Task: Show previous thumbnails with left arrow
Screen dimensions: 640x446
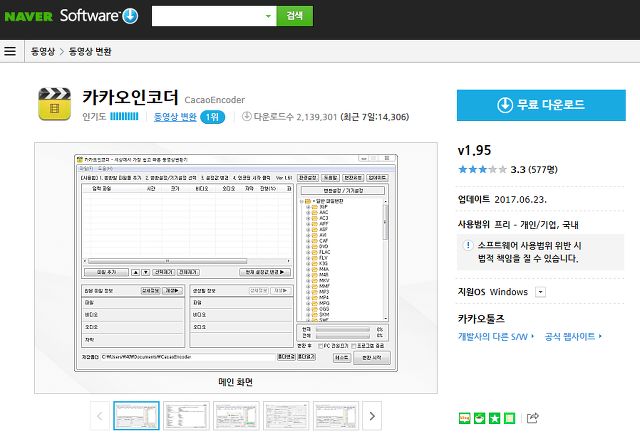Action: (x=100, y=416)
